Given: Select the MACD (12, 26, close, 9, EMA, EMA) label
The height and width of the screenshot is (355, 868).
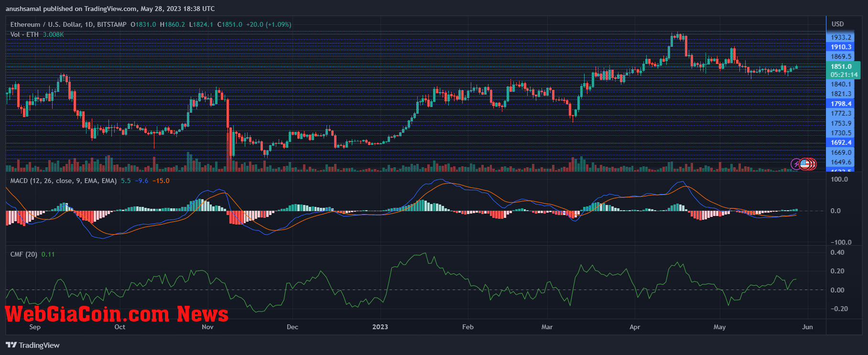Looking at the screenshot, I should point(64,181).
